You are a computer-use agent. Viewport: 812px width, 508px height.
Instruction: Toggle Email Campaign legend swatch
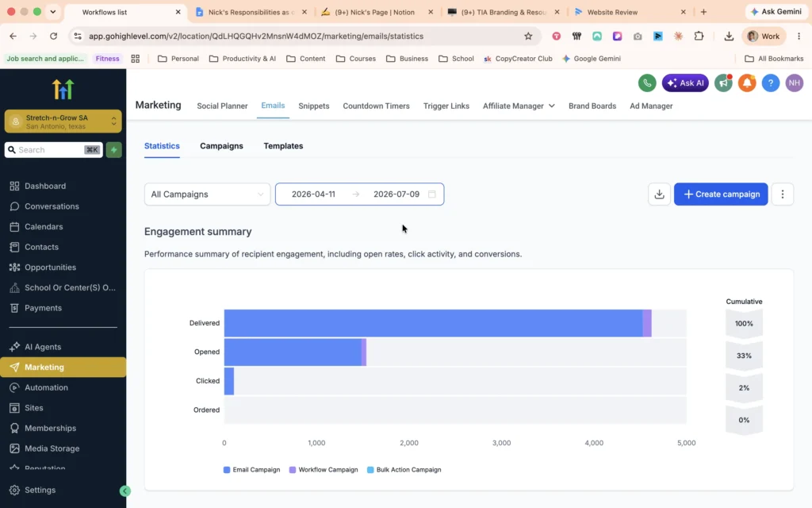(227, 470)
